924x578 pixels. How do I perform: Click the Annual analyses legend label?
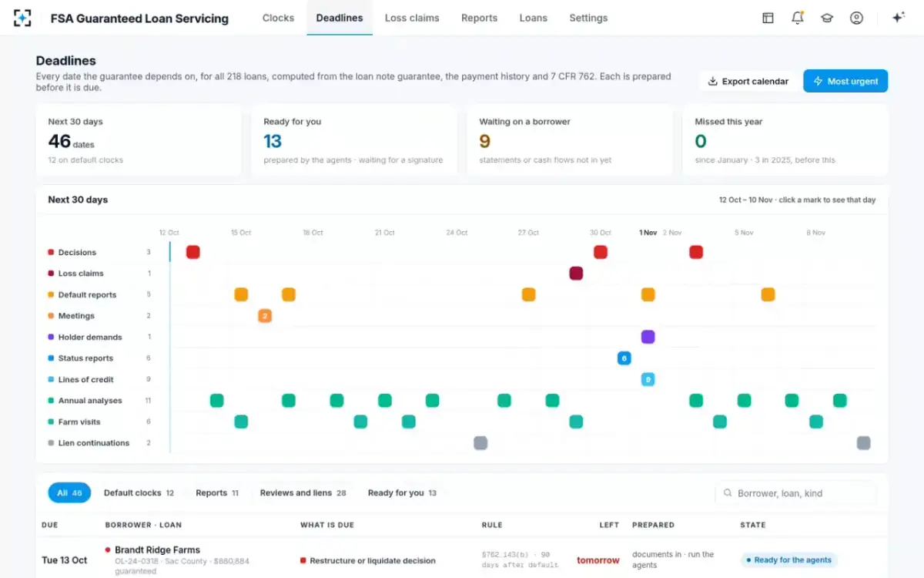tap(89, 401)
